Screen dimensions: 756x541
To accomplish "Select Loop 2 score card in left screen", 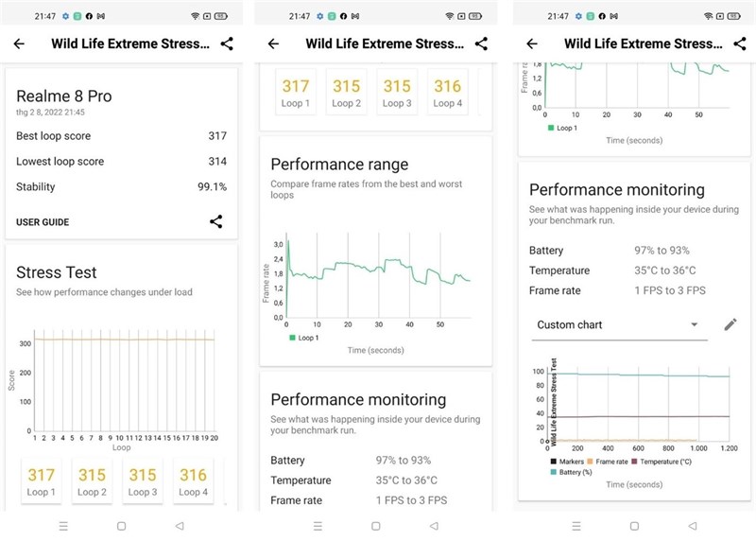I will click(92, 481).
